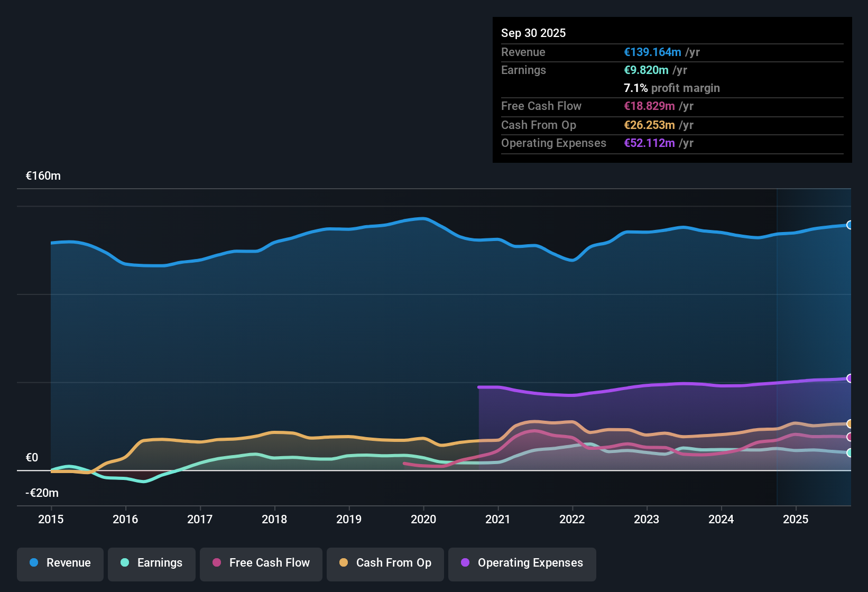Click the 7.1% profit margin text

coord(672,88)
